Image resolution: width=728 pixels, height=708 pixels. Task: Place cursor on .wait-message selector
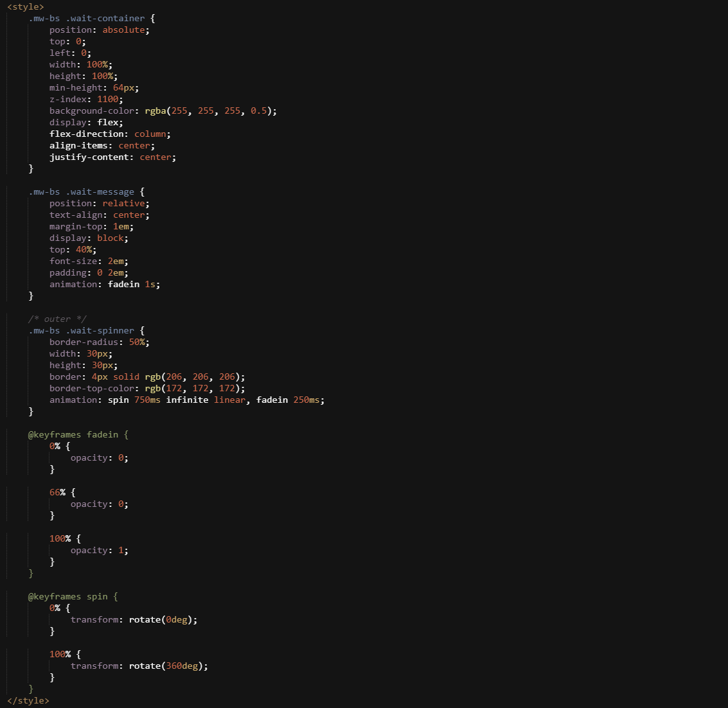pyautogui.click(x=100, y=191)
